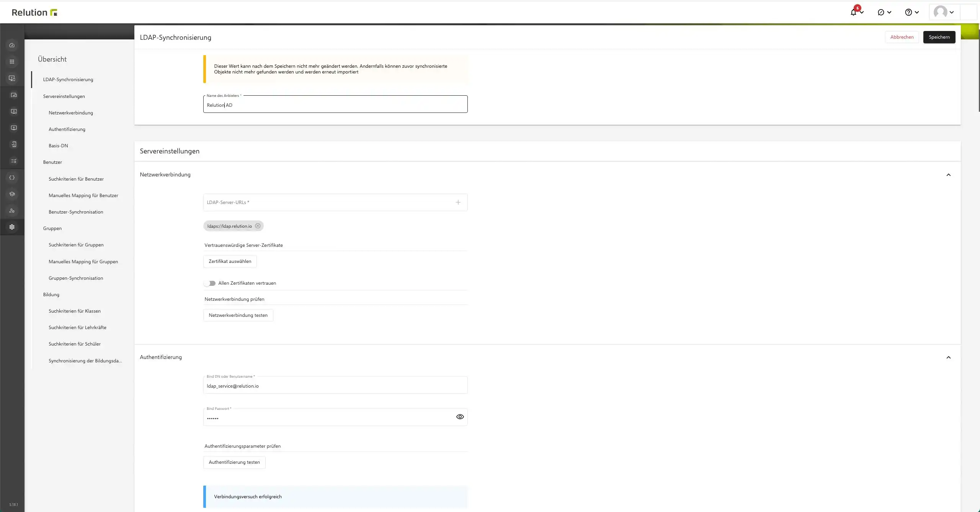
Task: Open Gruppen-Synchronisation navigation entry
Action: click(x=76, y=278)
